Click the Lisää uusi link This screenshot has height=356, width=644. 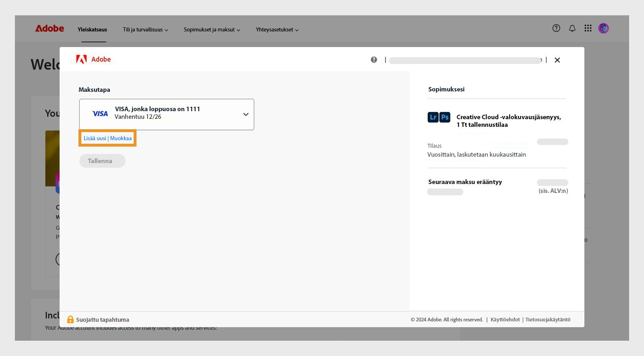(95, 138)
